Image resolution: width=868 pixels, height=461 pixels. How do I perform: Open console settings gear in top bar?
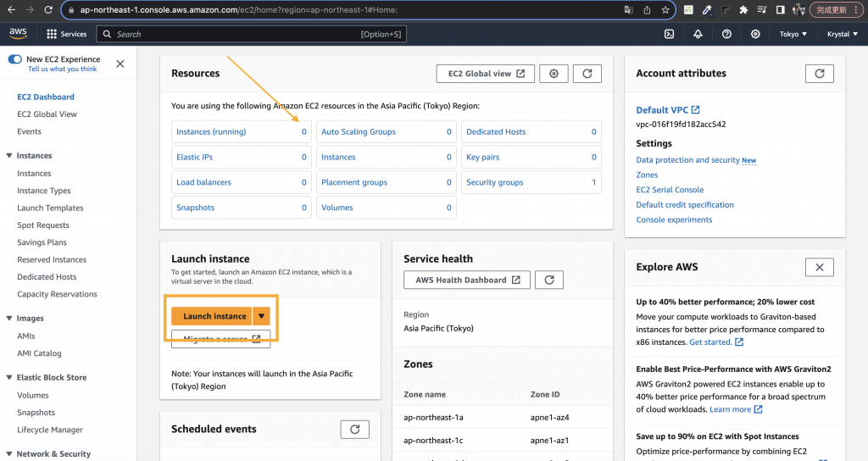pyautogui.click(x=755, y=34)
